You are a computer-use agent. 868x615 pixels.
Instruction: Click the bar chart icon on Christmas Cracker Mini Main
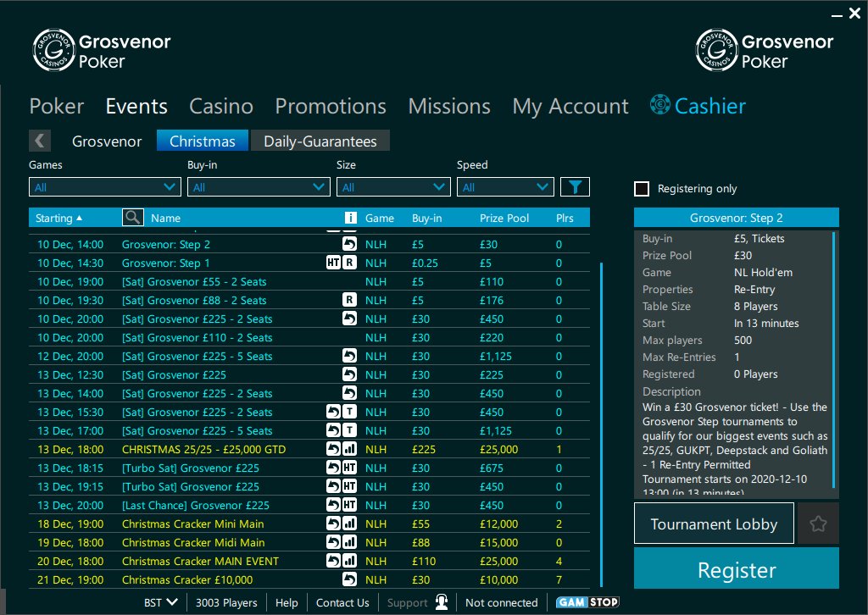coord(349,524)
